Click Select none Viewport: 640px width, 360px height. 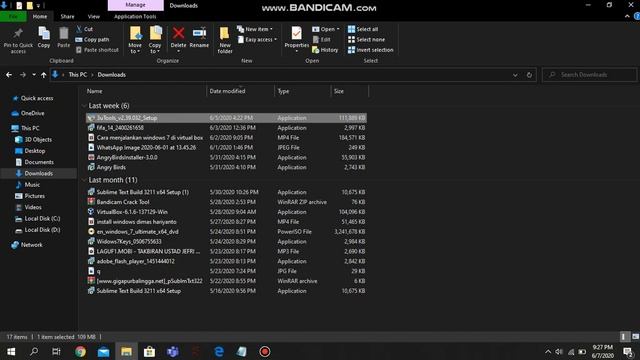pyautogui.click(x=366, y=40)
